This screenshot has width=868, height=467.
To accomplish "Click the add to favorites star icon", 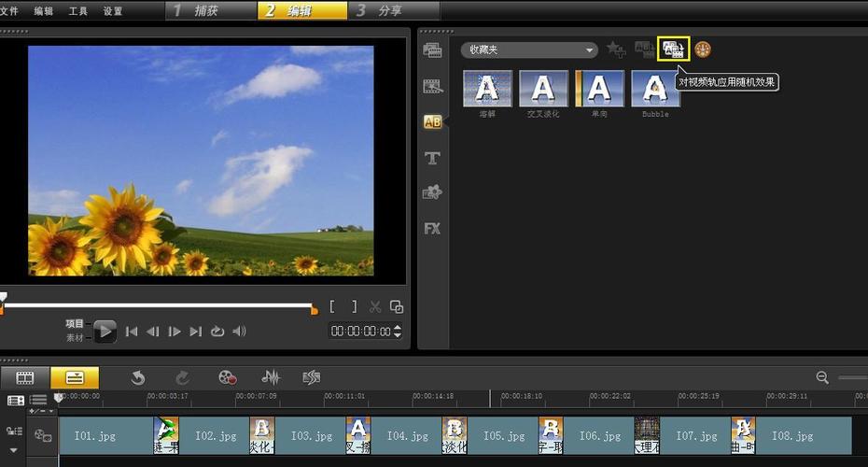I will [x=616, y=50].
